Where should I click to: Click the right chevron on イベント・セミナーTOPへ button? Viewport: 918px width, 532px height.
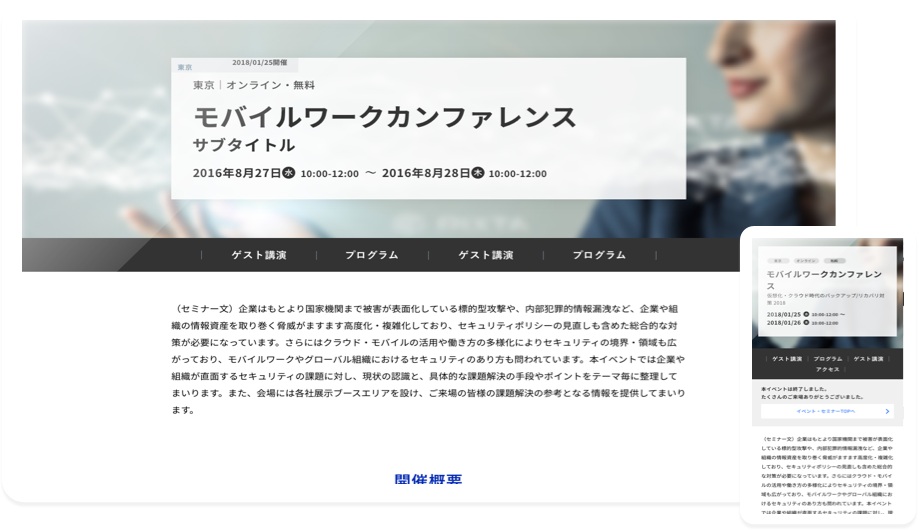tap(886, 411)
